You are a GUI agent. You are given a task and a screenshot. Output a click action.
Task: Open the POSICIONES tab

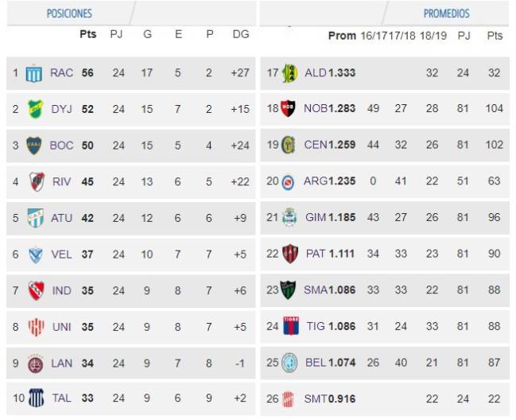[x=69, y=14]
